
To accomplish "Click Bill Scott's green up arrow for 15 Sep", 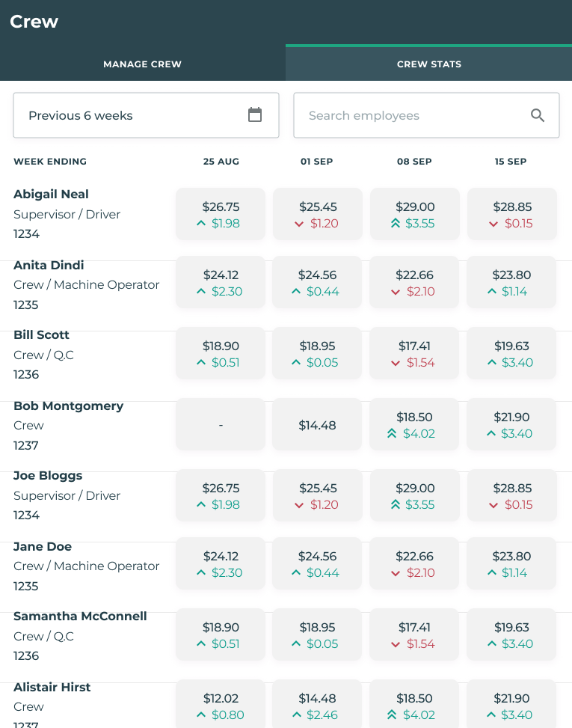I will [x=492, y=363].
